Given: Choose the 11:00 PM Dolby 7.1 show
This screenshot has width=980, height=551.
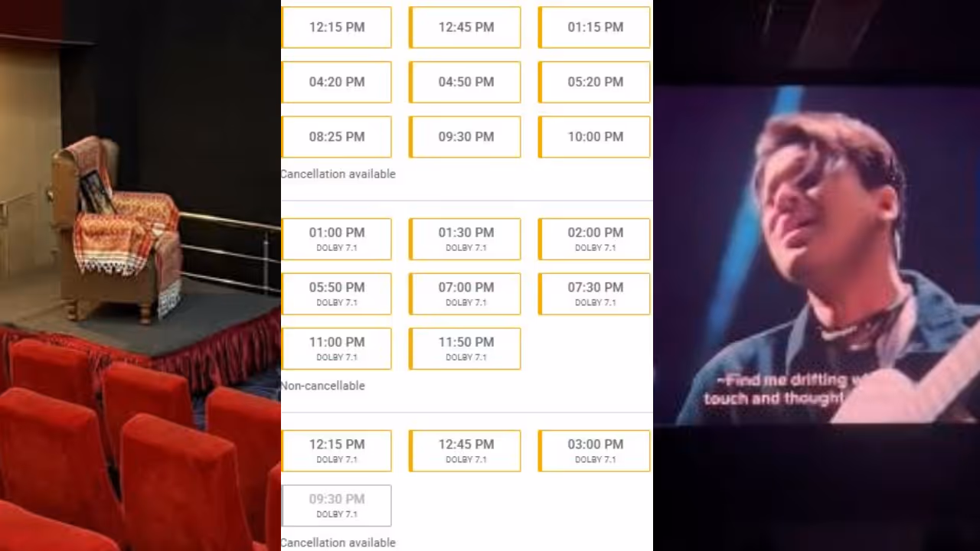Looking at the screenshot, I should click(x=337, y=348).
